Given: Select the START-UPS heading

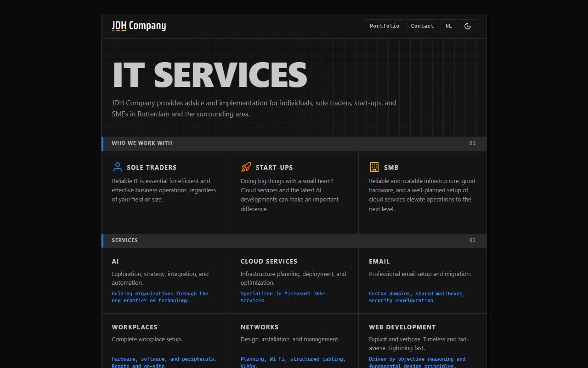Looking at the screenshot, I should tap(274, 167).
